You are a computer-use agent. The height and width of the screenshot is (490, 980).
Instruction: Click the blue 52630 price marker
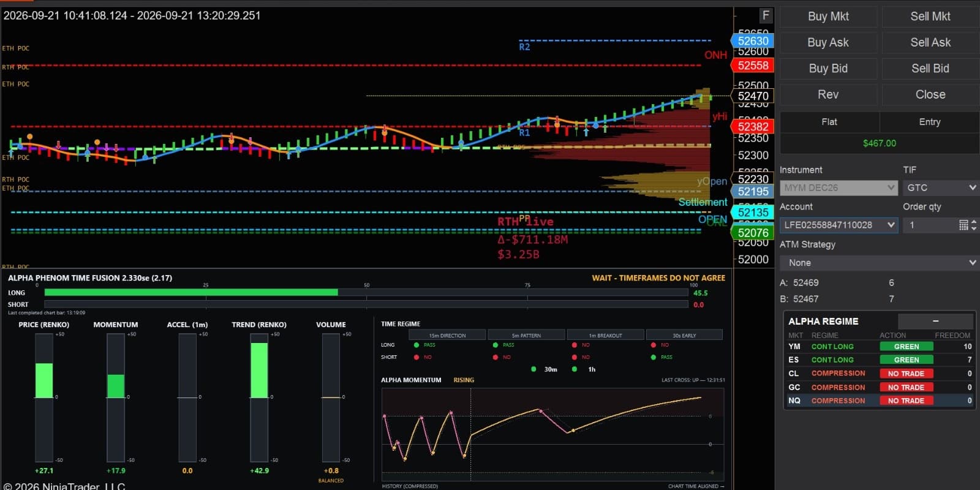[753, 41]
